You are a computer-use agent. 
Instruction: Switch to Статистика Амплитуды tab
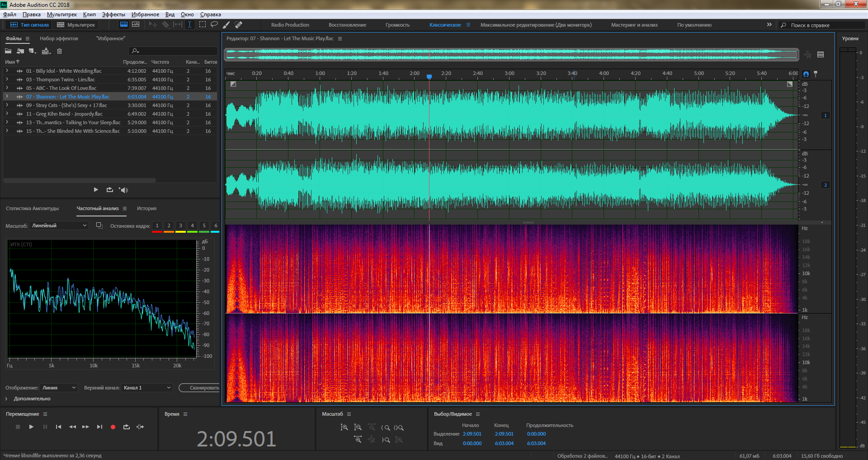click(32, 208)
